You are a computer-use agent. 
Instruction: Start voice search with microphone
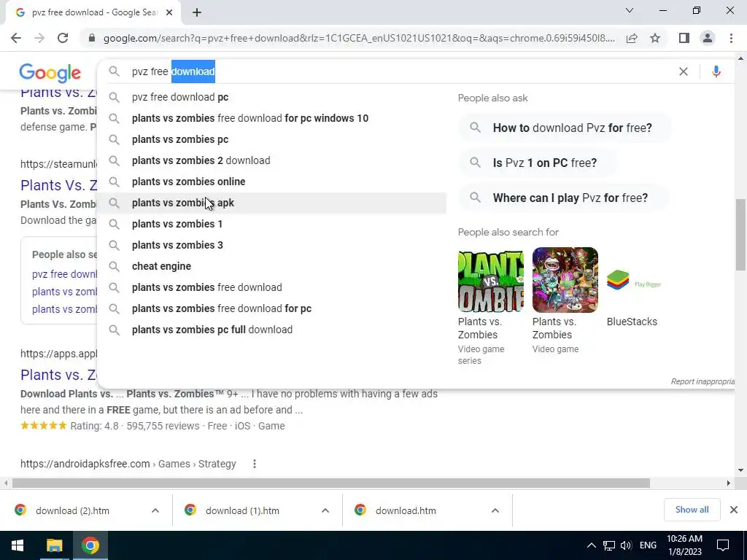(716, 71)
